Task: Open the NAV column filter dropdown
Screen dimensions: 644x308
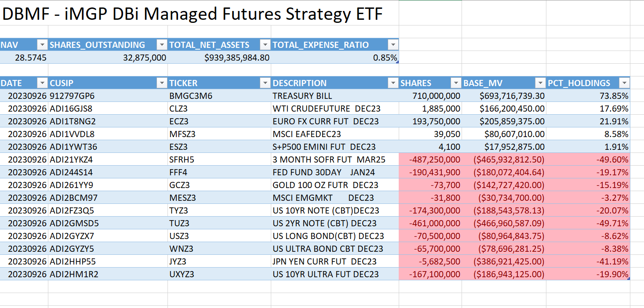Action: 42,44
